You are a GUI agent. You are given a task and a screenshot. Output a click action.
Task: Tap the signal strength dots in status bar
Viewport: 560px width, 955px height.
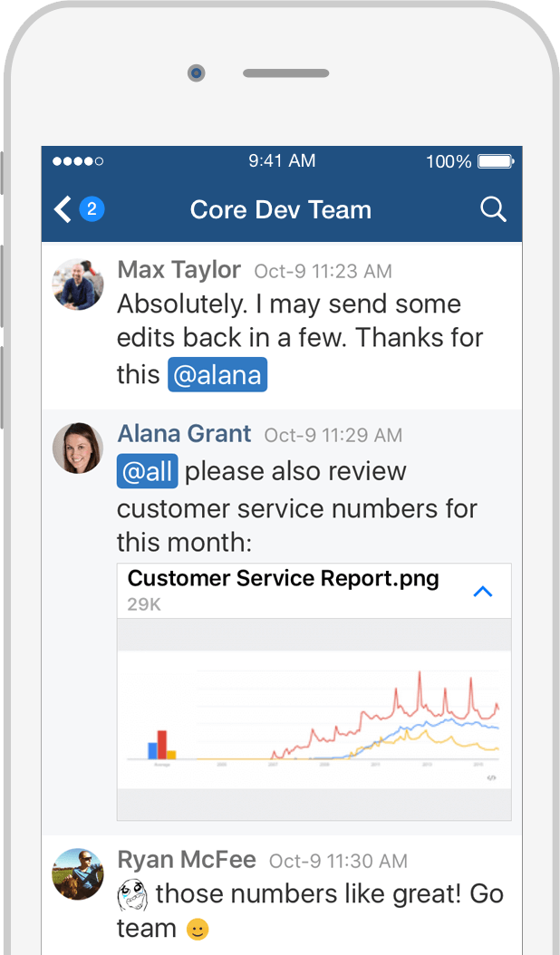78,161
